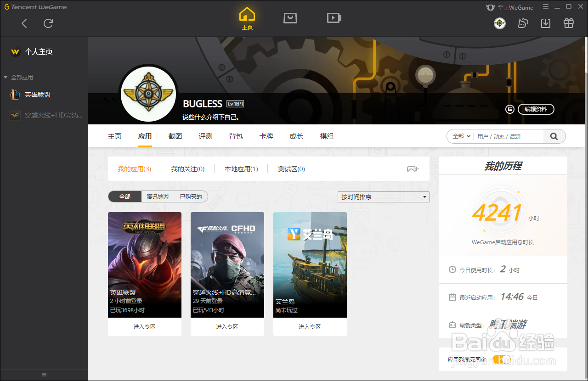
Task: Switch to the 成长 tab
Action: tap(297, 136)
